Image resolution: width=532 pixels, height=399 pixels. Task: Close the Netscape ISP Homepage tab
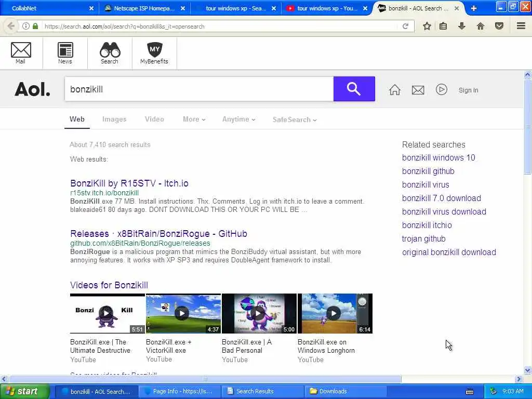click(x=183, y=8)
